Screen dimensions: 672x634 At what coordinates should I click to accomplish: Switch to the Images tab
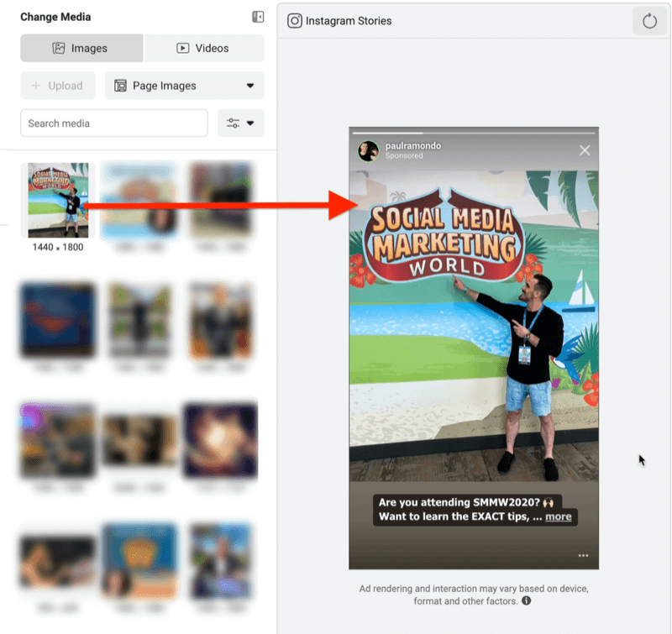81,48
